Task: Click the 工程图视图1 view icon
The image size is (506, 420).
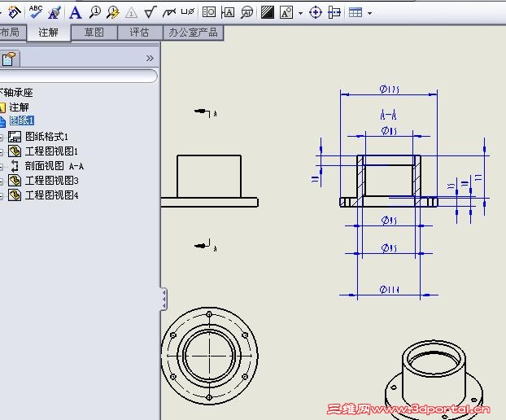Action: click(x=15, y=151)
